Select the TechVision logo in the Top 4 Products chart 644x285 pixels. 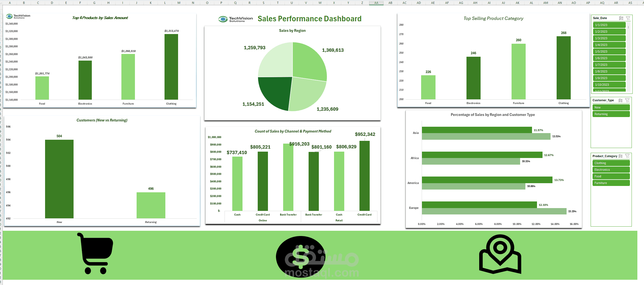tap(18, 16)
